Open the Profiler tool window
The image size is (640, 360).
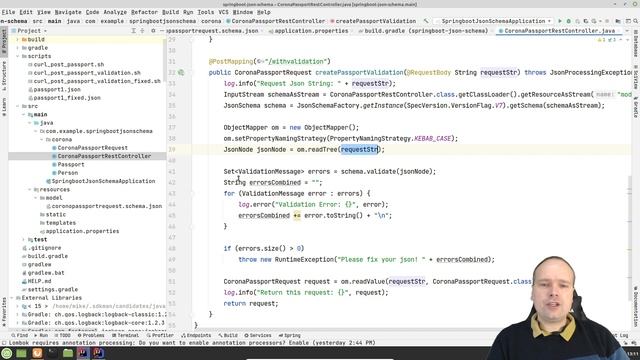coord(160,336)
